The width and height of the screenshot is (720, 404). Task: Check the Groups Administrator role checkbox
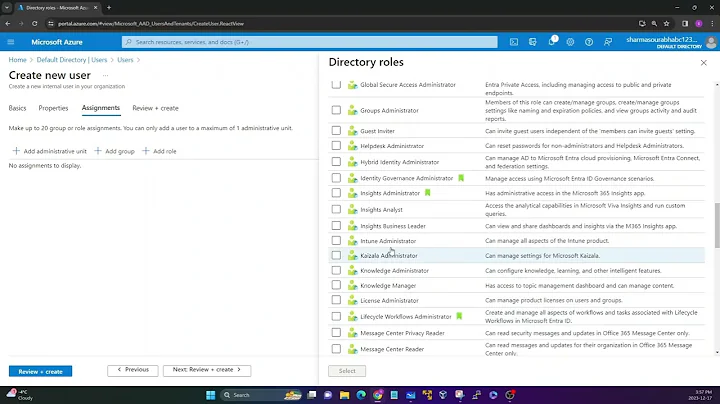coord(336,110)
